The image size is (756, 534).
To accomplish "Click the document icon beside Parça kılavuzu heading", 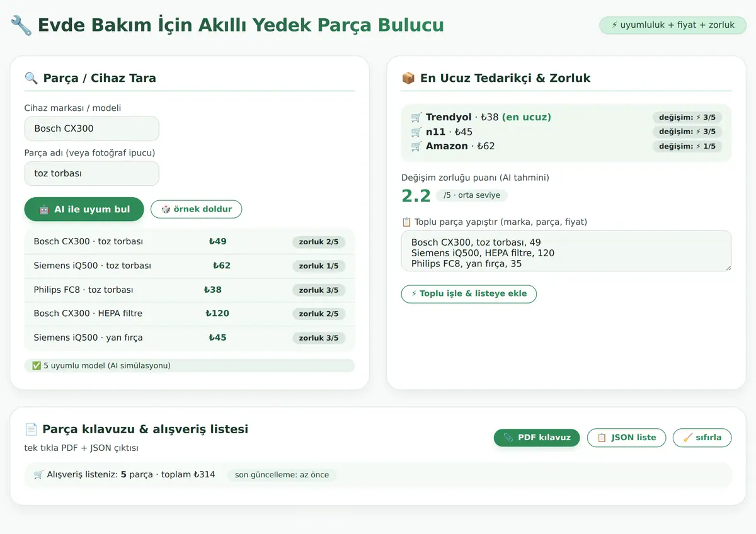I will (x=31, y=429).
